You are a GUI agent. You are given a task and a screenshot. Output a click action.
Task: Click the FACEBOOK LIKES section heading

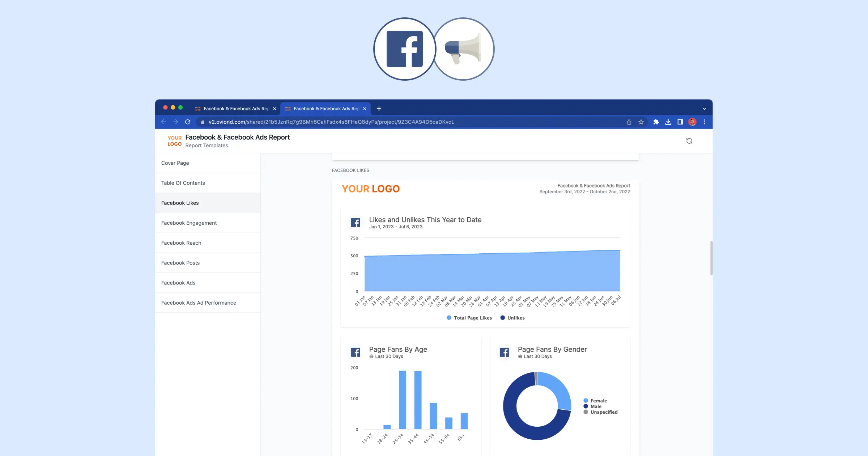350,170
